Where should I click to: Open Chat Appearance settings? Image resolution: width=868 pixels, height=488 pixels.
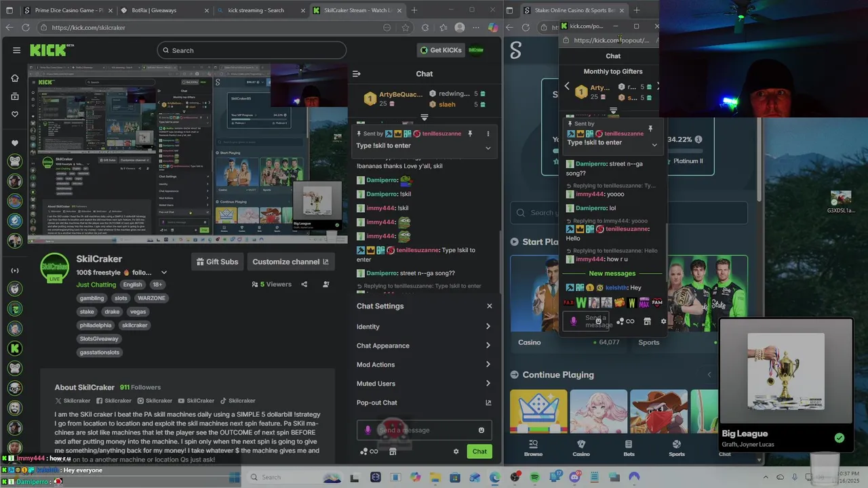[x=424, y=346]
